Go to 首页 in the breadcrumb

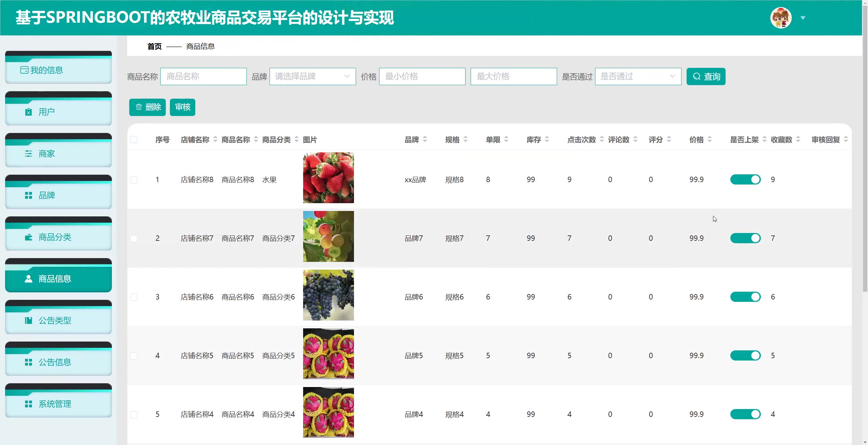[x=155, y=46]
